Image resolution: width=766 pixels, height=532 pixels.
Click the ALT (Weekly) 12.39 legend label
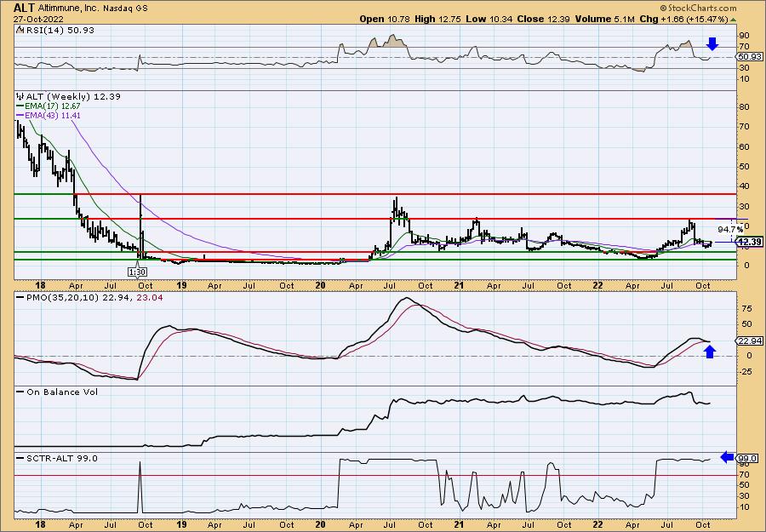coord(73,96)
